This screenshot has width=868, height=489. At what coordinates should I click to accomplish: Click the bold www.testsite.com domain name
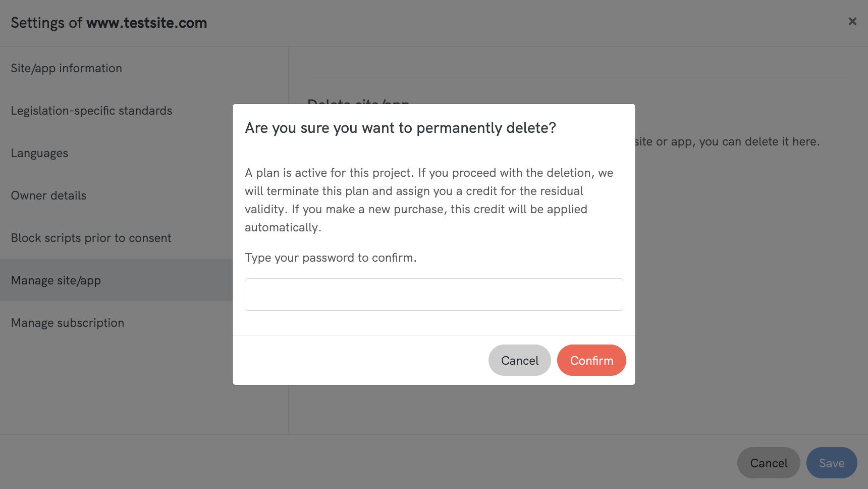(x=146, y=23)
